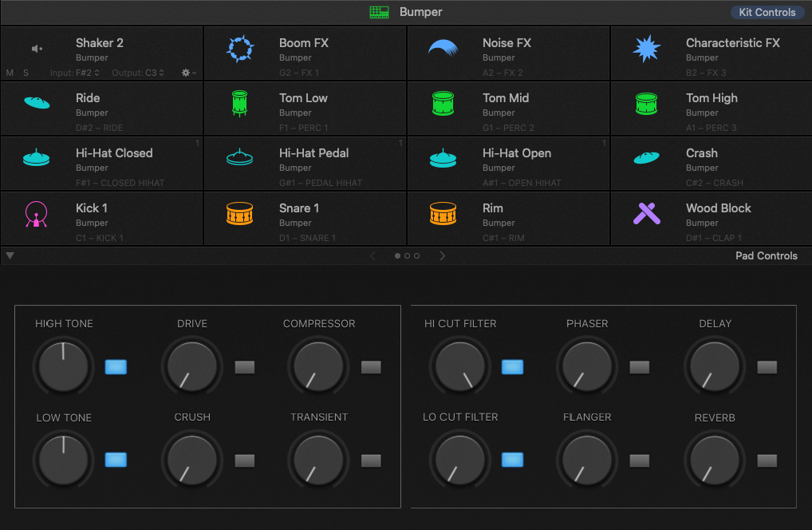
Task: Select the Ride cymbal icon
Action: [37, 103]
